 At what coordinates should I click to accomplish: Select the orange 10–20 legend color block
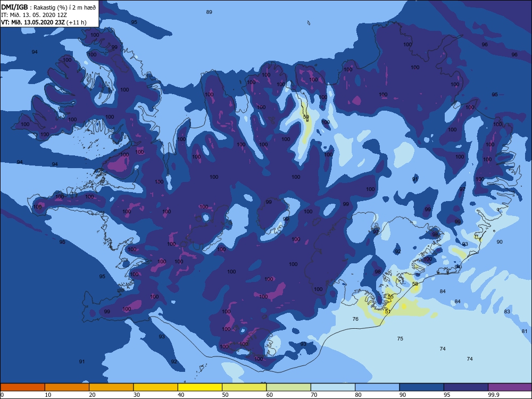(67, 387)
